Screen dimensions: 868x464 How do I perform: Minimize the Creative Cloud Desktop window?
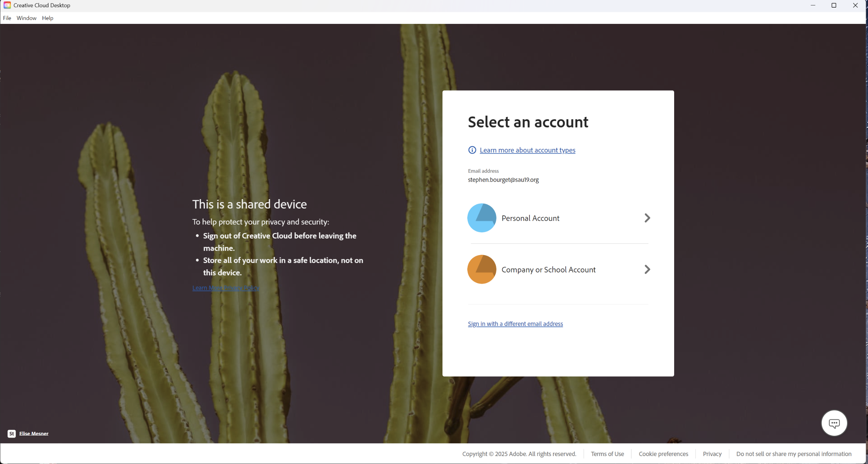click(813, 5)
